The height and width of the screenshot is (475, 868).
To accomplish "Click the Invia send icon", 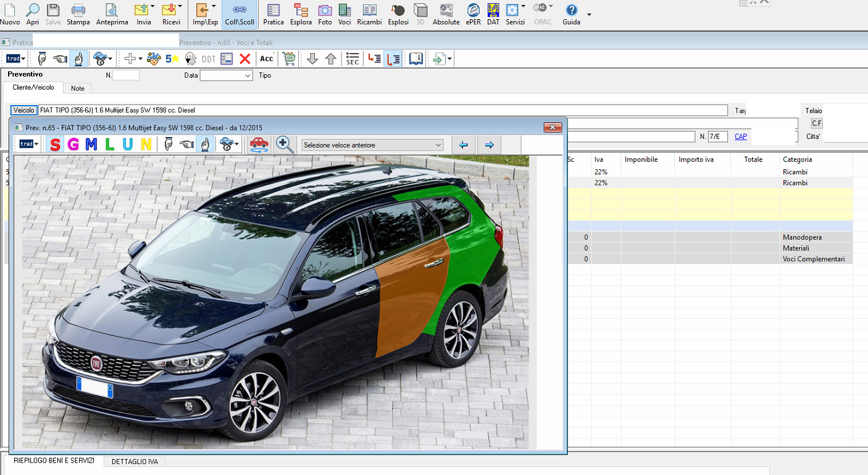I will [143, 14].
